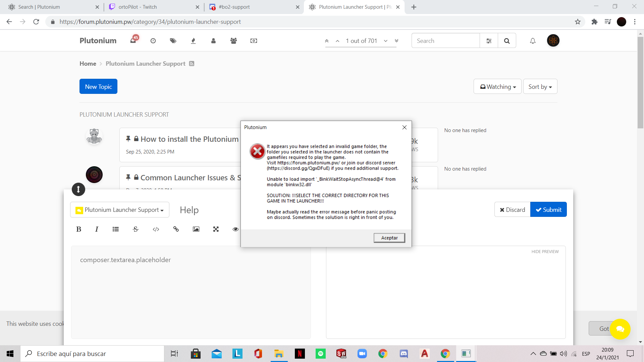
Task: Apply bold formatting in composer
Action: (78, 229)
